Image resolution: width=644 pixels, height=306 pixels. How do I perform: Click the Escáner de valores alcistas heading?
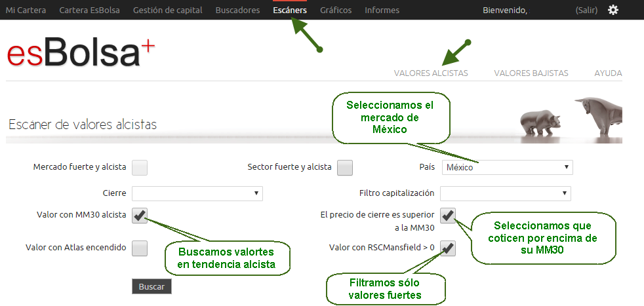83,124
